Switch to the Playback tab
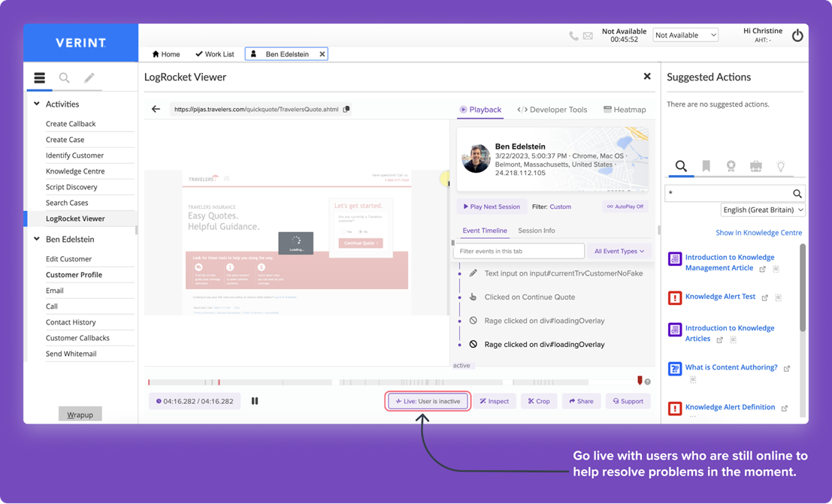 480,110
